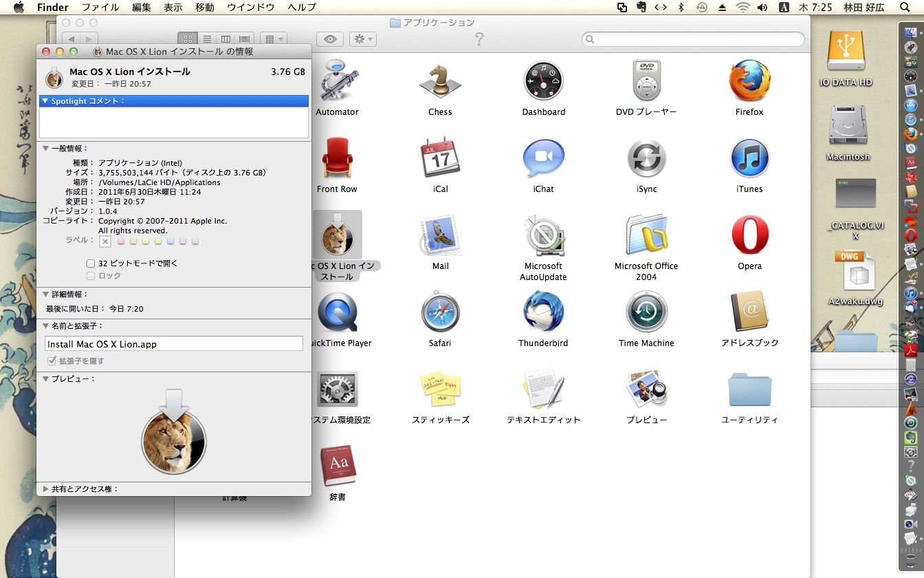
Task: Open the 移動 menu
Action: pos(205,8)
